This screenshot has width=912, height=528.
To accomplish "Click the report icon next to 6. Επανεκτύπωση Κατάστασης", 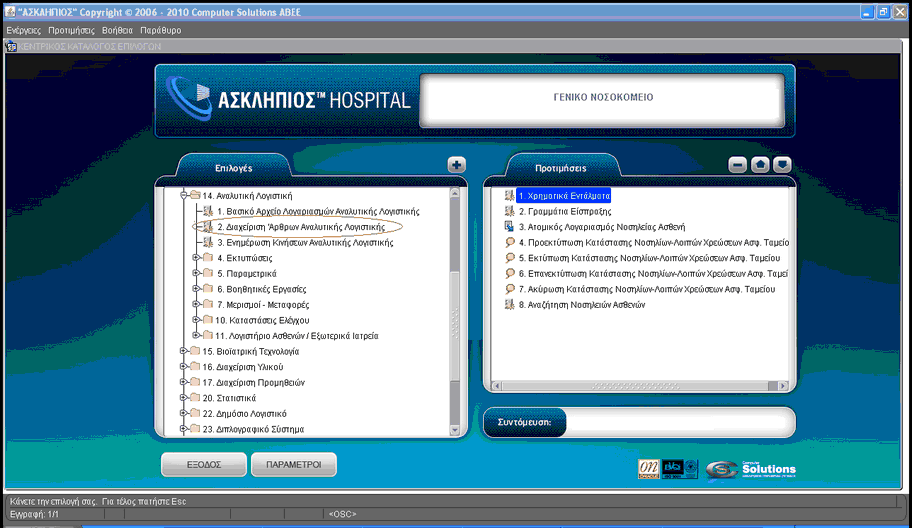I will (x=510, y=273).
